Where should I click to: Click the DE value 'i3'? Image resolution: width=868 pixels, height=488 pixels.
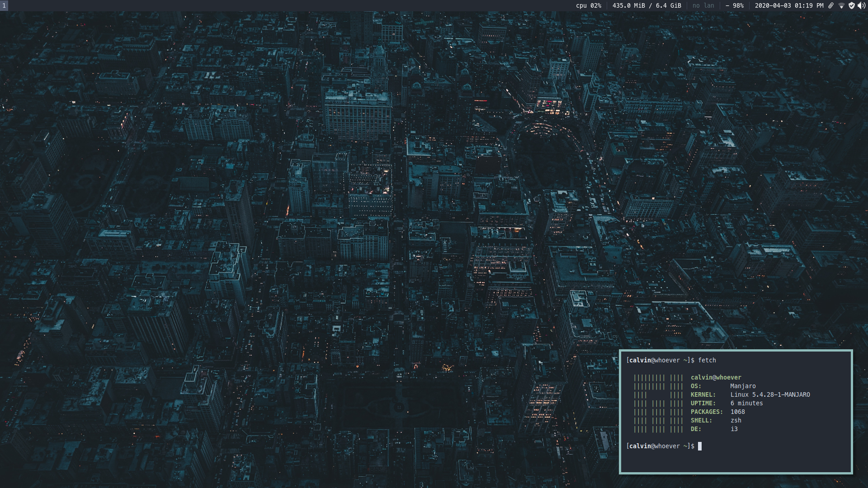click(734, 429)
